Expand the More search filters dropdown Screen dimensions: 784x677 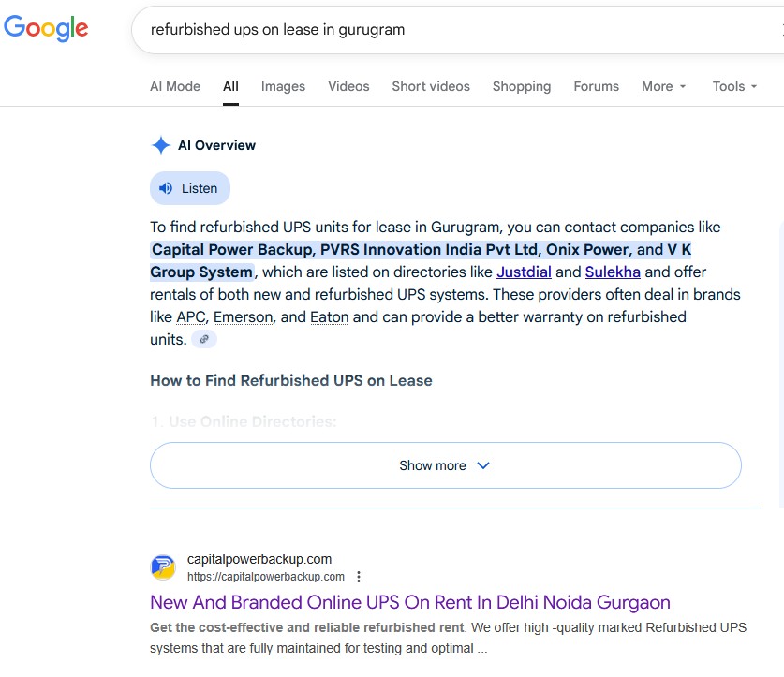(x=664, y=86)
